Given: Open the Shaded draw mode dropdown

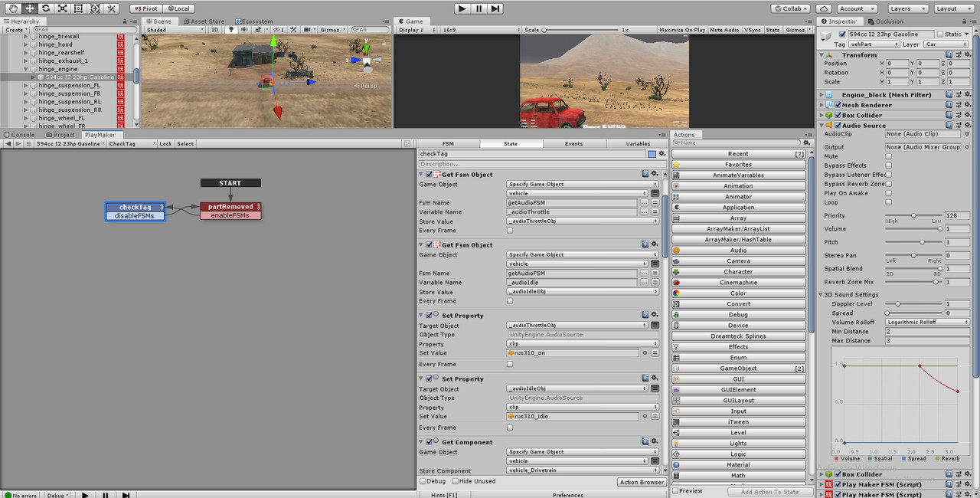Looking at the screenshot, I should pos(175,30).
